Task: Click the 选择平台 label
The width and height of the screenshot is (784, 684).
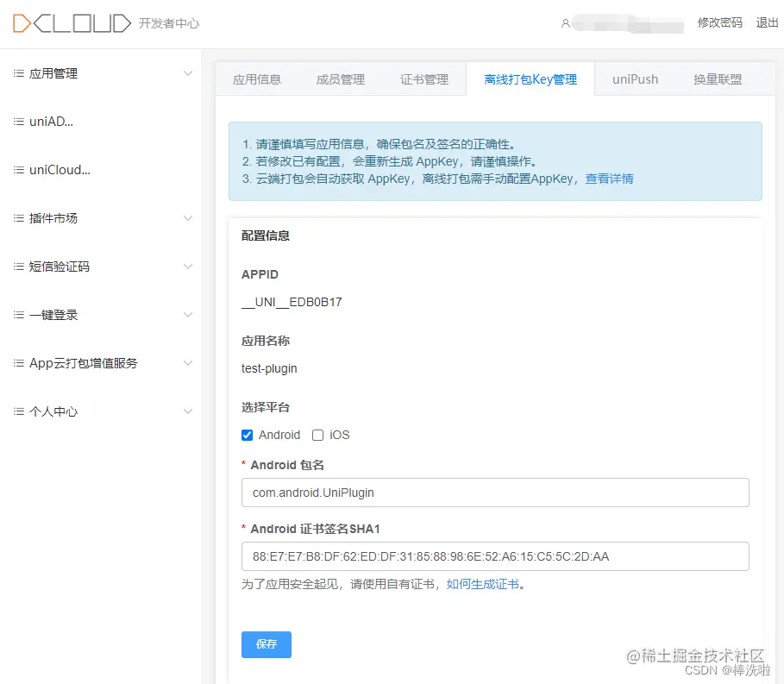Action: (x=266, y=407)
